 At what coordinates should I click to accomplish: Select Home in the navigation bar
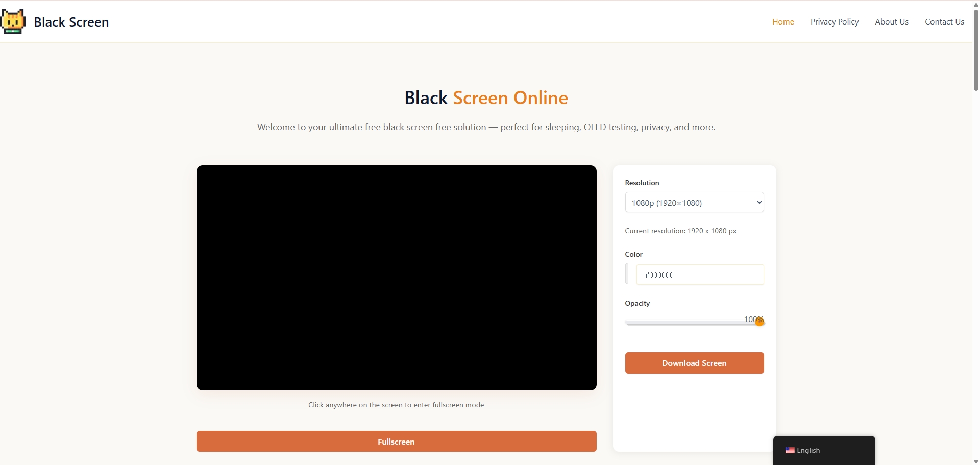pos(783,21)
